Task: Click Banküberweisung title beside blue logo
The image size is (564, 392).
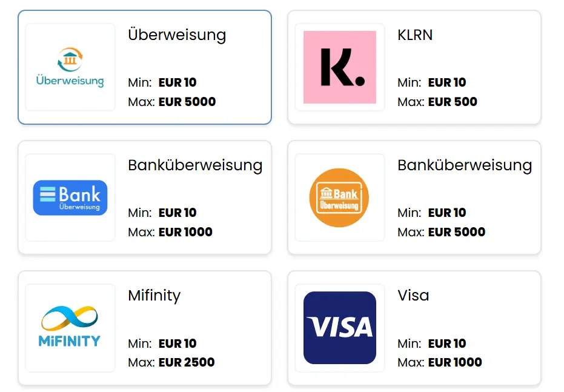Action: (195, 165)
